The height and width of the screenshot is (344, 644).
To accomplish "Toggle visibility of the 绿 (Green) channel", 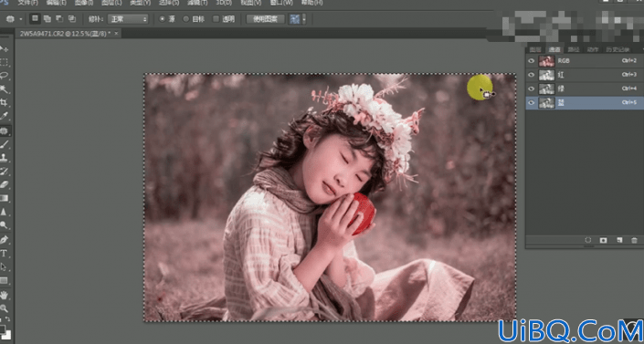I will (532, 89).
